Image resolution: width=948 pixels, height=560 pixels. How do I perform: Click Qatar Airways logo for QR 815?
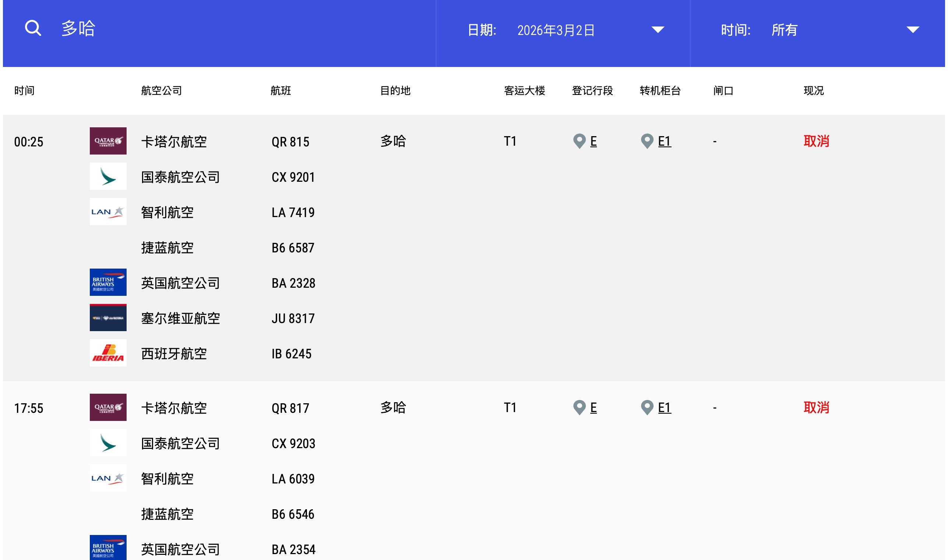pyautogui.click(x=108, y=141)
